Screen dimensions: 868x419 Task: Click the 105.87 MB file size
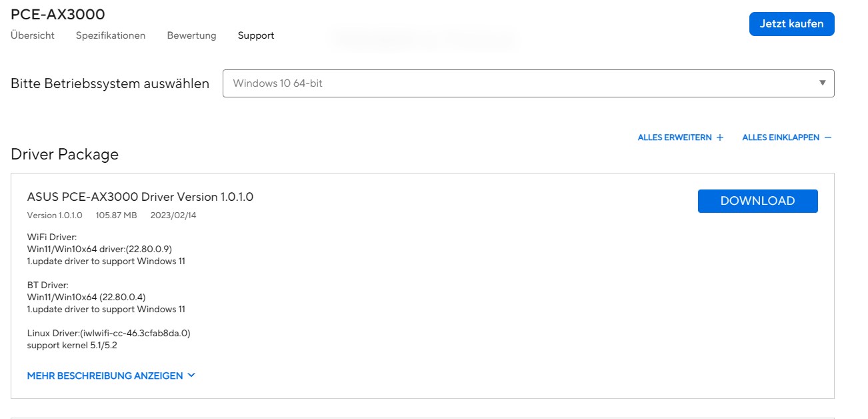[117, 216]
